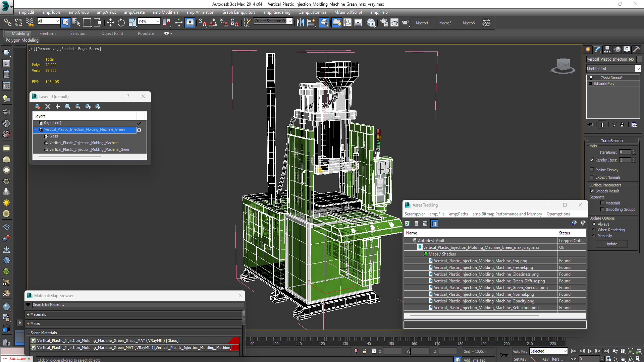
Task: Click the Search by Name field
Action: click(x=138, y=305)
